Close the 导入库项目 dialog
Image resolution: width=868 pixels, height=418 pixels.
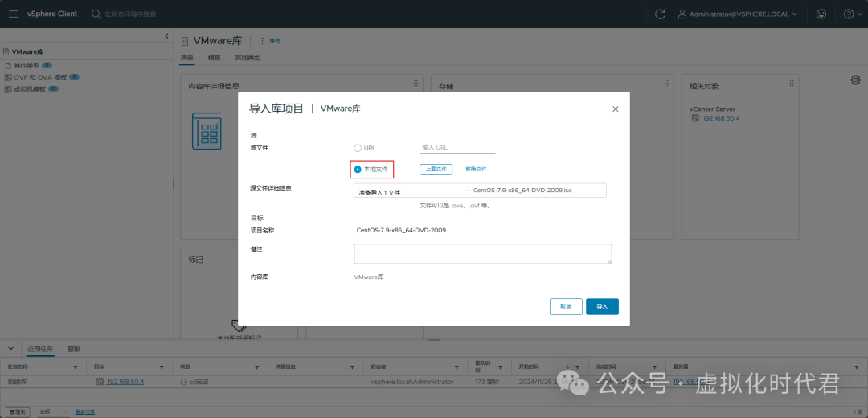[615, 109]
